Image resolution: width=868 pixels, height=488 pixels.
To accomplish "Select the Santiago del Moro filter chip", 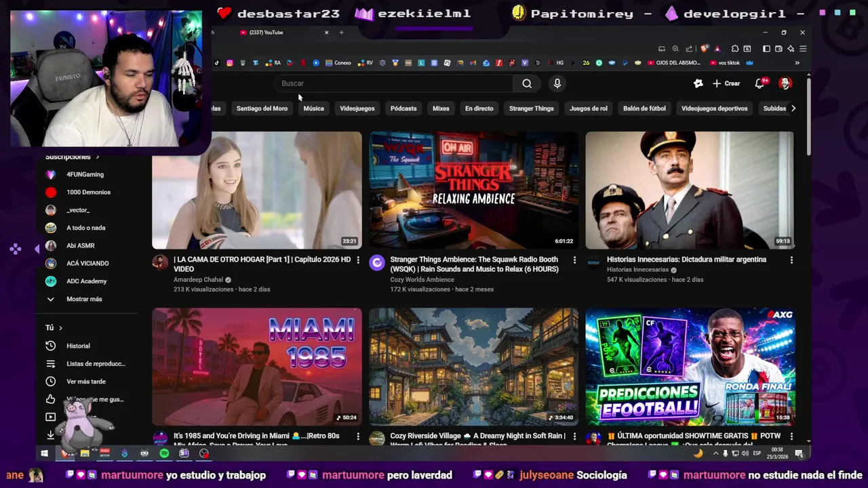I will click(x=262, y=108).
